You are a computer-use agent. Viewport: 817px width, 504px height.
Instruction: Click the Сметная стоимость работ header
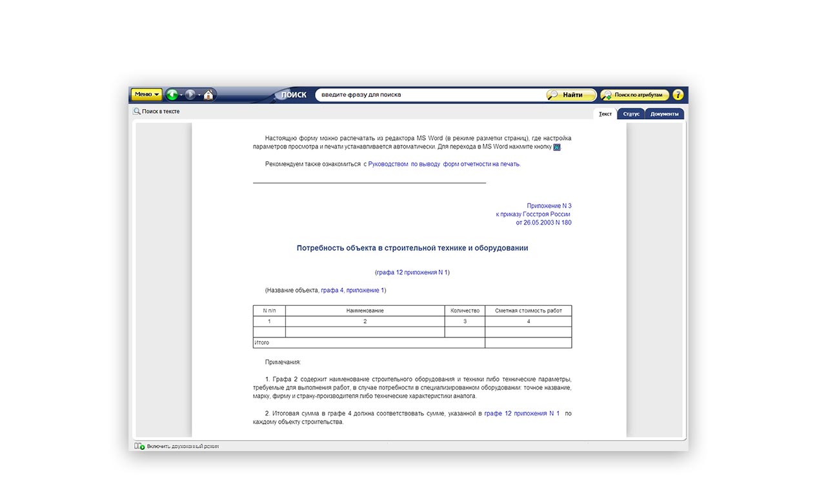(x=529, y=311)
